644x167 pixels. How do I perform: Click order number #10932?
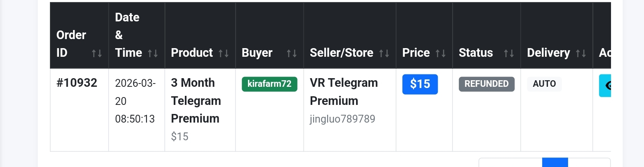point(77,83)
